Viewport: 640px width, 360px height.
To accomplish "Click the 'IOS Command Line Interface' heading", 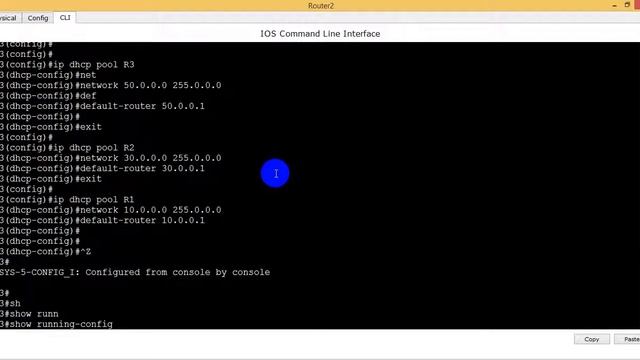I will pyautogui.click(x=320, y=34).
